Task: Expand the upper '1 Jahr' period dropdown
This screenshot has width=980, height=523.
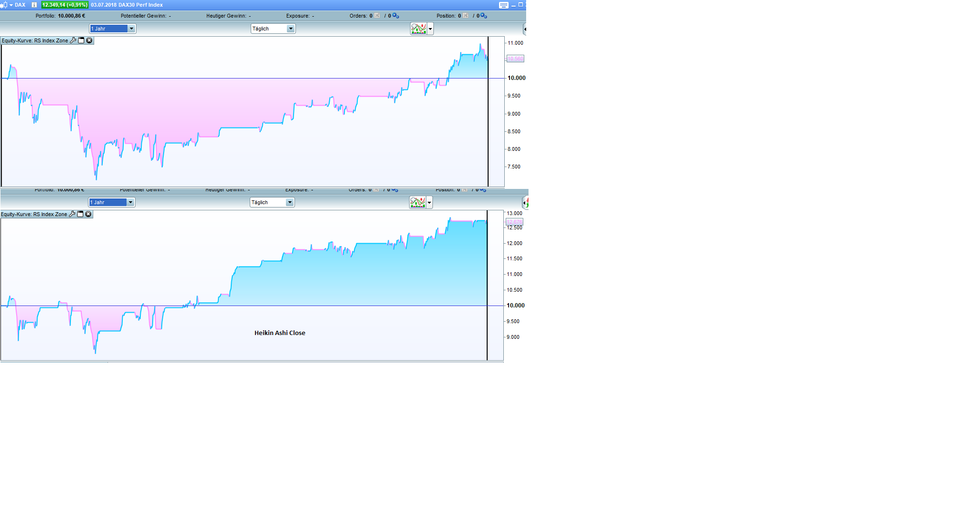Action: [132, 29]
